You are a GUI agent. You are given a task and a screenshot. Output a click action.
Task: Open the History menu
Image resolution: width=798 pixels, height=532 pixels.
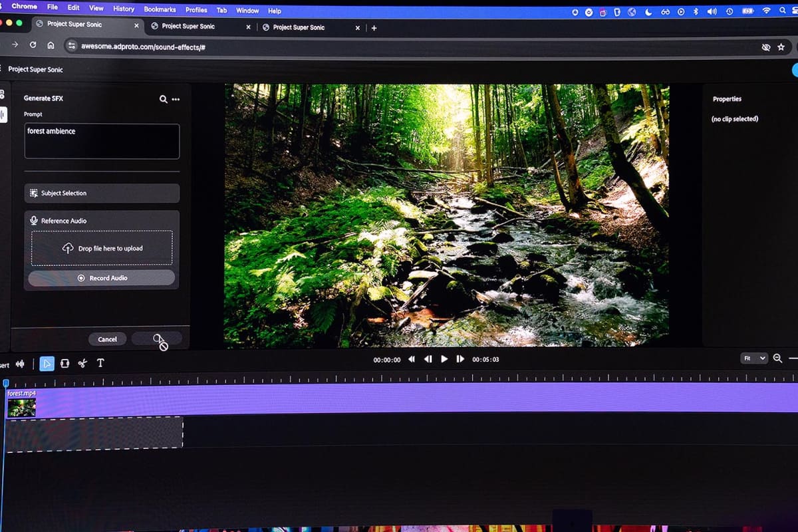point(124,9)
